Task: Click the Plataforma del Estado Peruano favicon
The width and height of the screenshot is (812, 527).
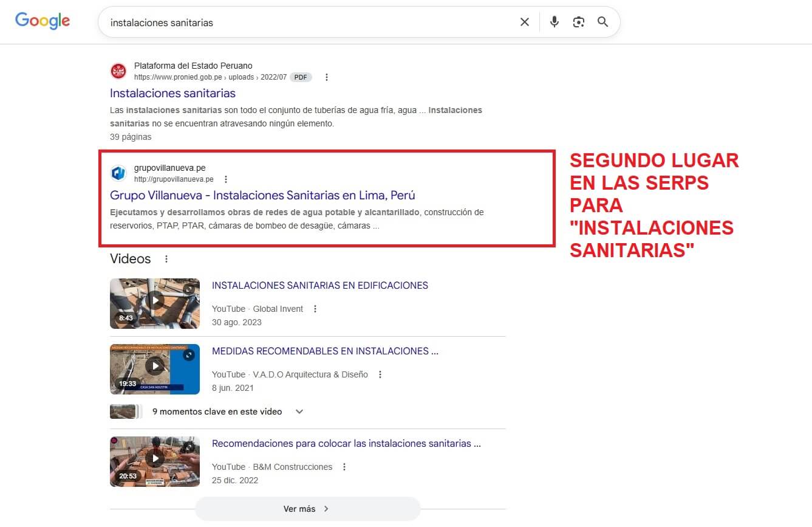Action: pos(118,71)
